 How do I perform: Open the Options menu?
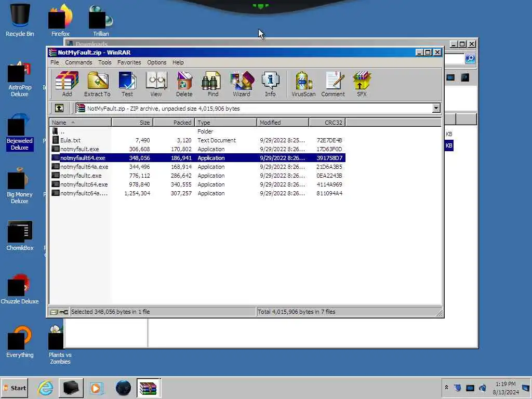pos(157,62)
